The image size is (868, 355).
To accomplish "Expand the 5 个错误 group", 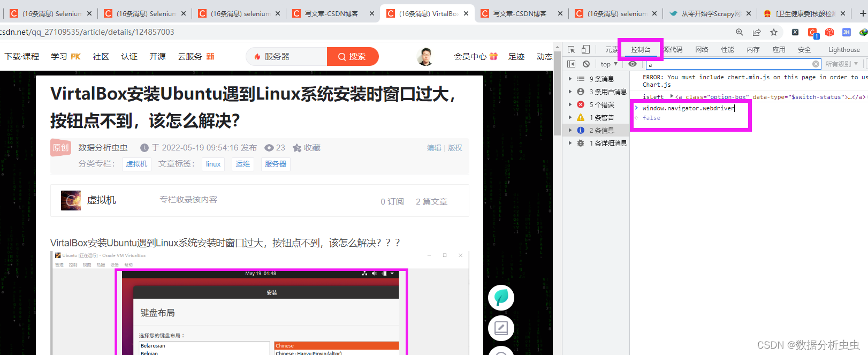I will pyautogui.click(x=570, y=104).
